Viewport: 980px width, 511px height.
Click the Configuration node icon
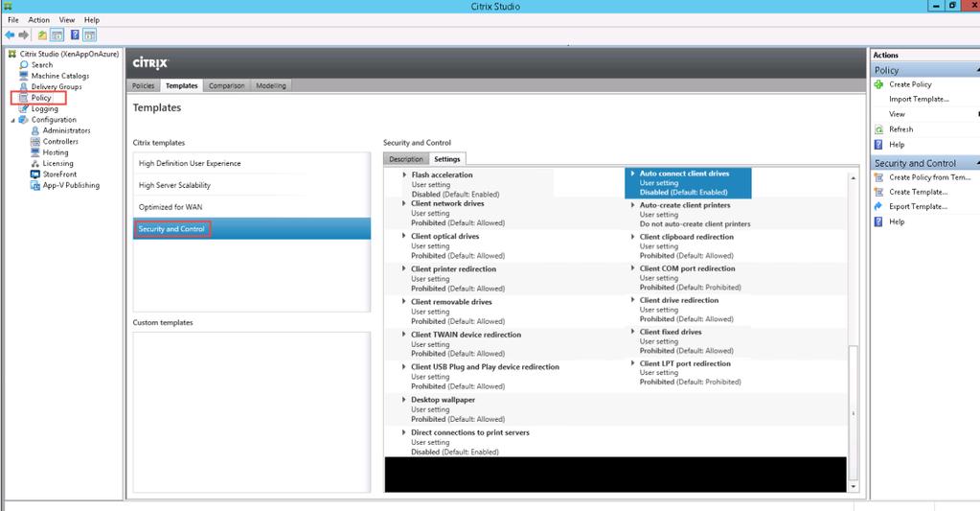[24, 120]
